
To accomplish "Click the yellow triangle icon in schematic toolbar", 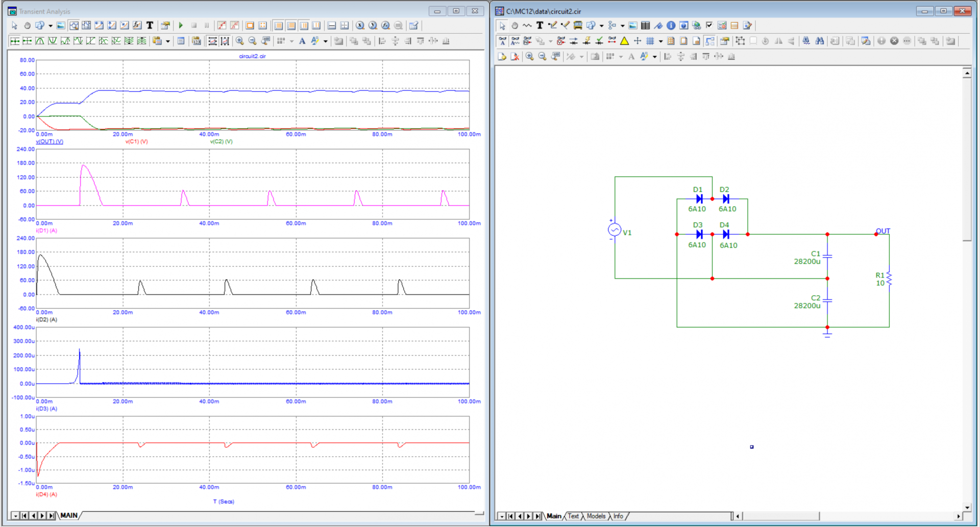I will 624,41.
